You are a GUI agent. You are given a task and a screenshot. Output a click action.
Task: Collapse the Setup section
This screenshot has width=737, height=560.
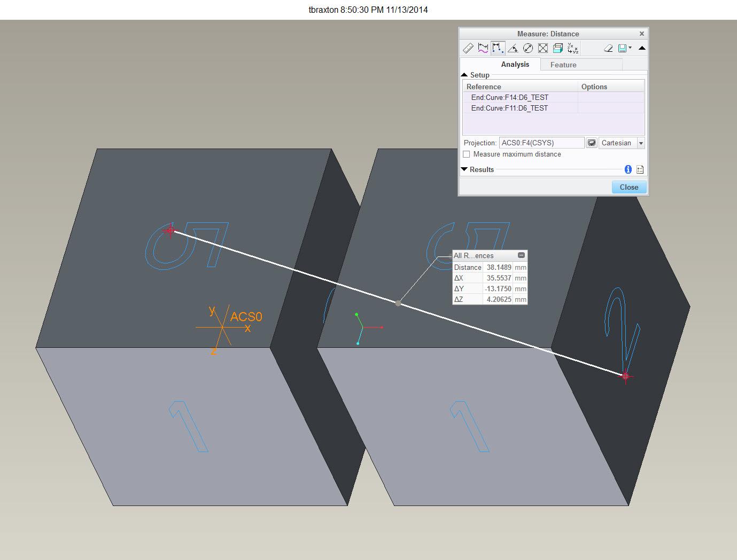tap(464, 75)
